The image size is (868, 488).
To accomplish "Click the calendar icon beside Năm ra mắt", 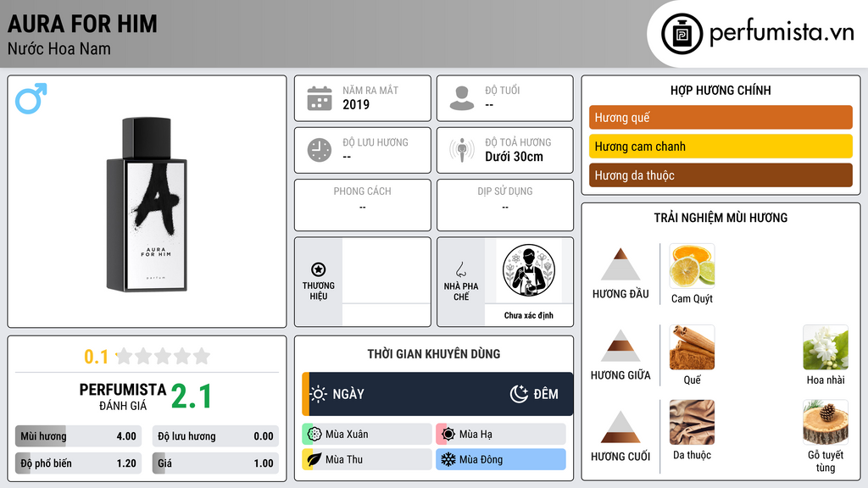I will (320, 98).
